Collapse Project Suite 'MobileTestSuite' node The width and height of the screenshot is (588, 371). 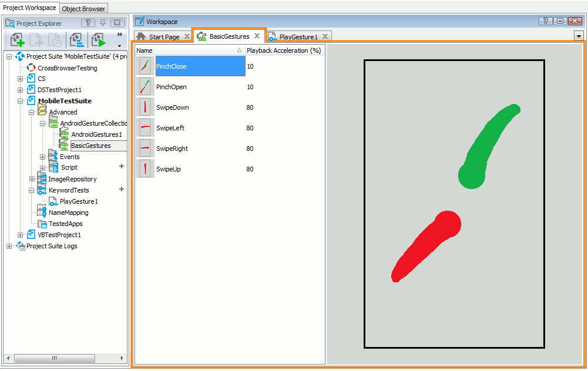click(x=9, y=56)
